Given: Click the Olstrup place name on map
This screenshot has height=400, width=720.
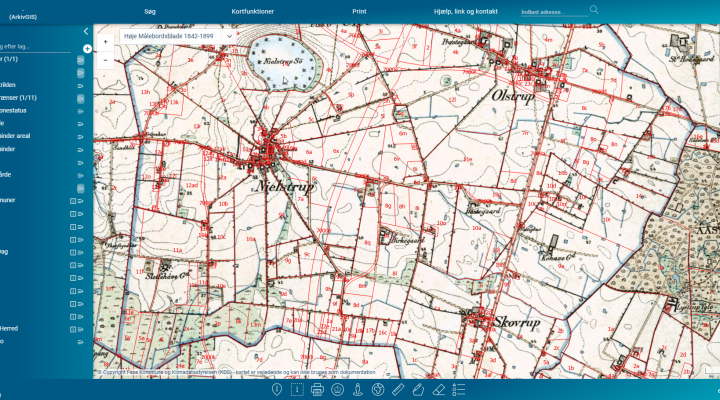Looking at the screenshot, I should [513, 96].
